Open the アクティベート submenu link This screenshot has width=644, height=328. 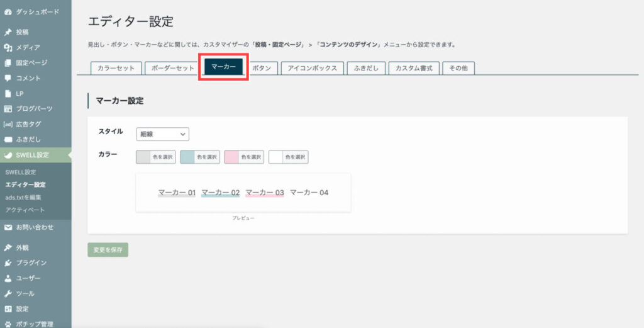pos(25,210)
